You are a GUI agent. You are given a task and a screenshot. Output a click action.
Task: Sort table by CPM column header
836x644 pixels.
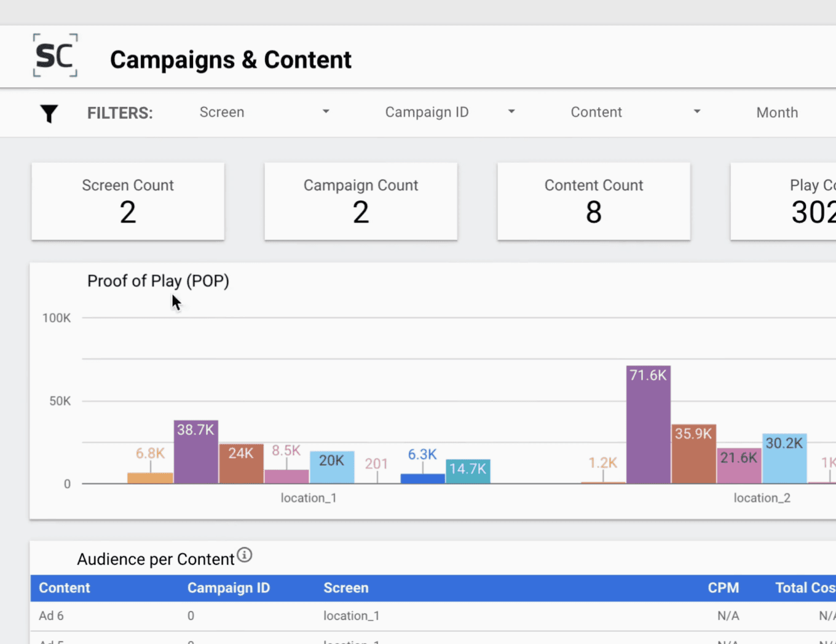(724, 588)
